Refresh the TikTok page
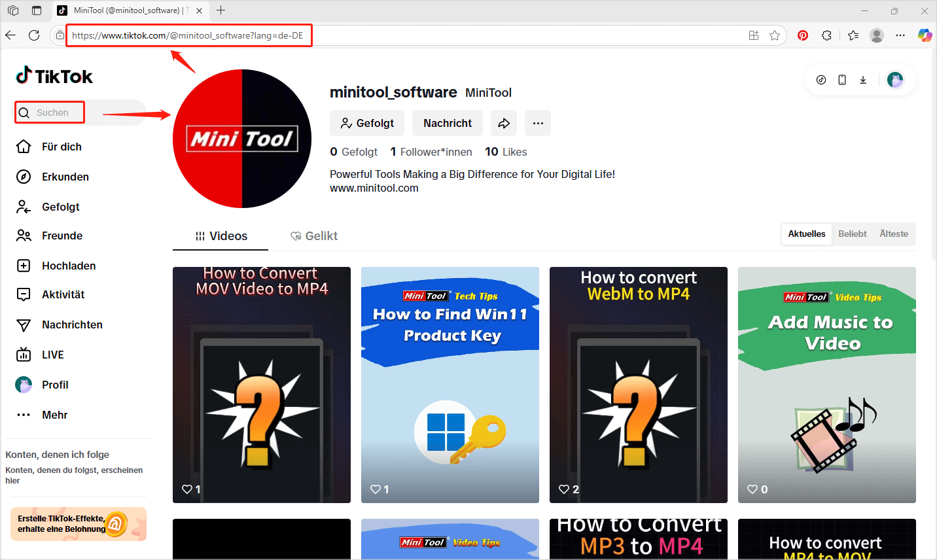The width and height of the screenshot is (937, 560). point(34,35)
